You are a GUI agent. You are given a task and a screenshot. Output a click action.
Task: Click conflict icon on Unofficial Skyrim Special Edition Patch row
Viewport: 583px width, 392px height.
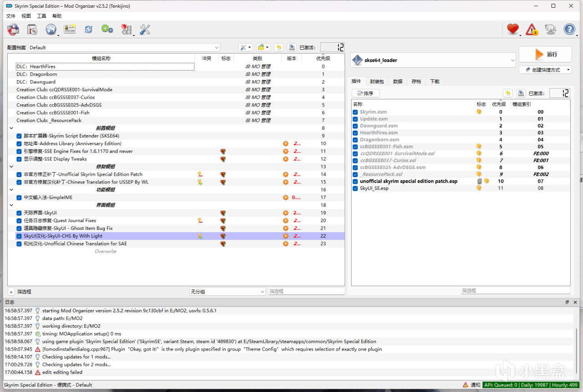[199, 174]
